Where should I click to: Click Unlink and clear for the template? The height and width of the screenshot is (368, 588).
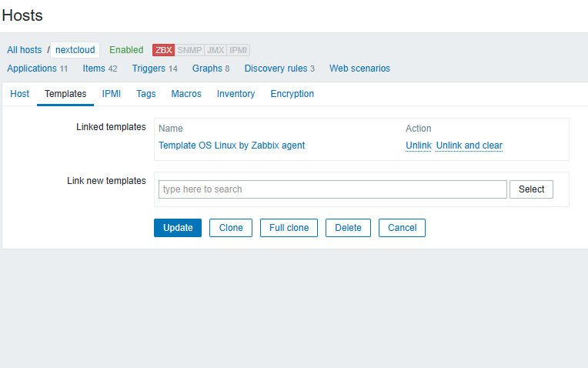(469, 146)
